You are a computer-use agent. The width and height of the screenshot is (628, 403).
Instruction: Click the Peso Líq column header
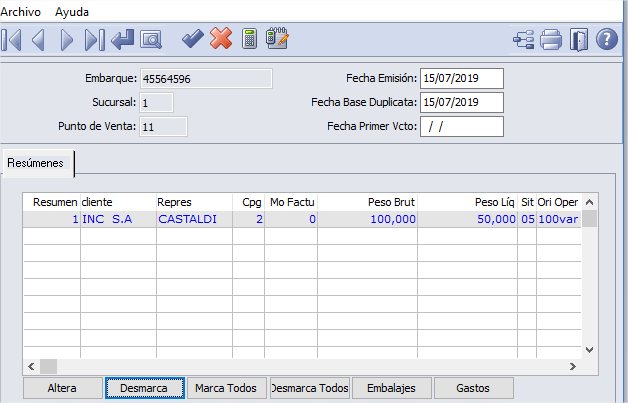pos(467,202)
